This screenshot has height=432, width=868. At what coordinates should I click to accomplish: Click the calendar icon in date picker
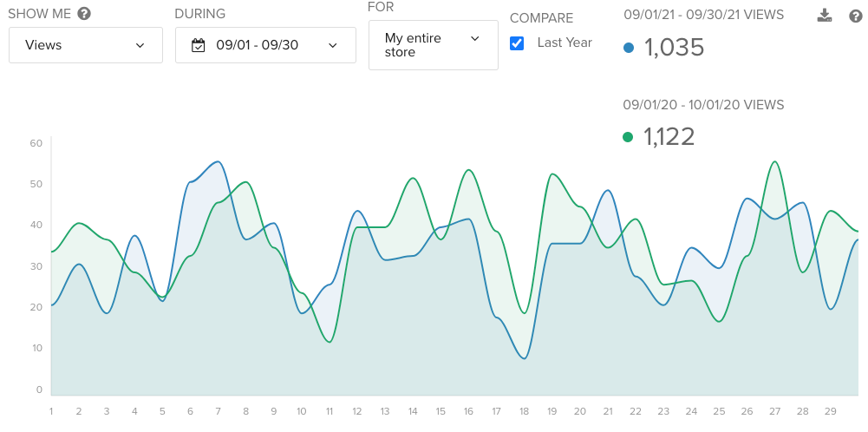(x=199, y=45)
